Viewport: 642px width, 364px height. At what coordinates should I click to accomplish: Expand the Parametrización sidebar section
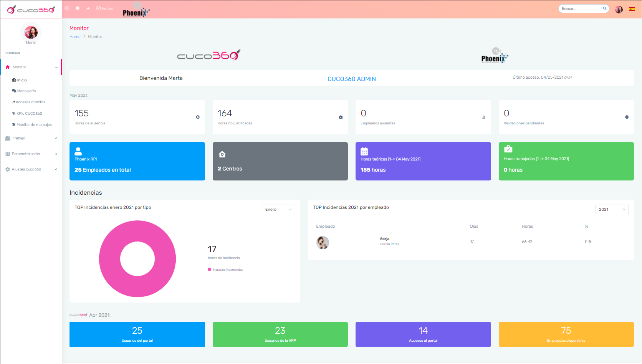(26, 154)
